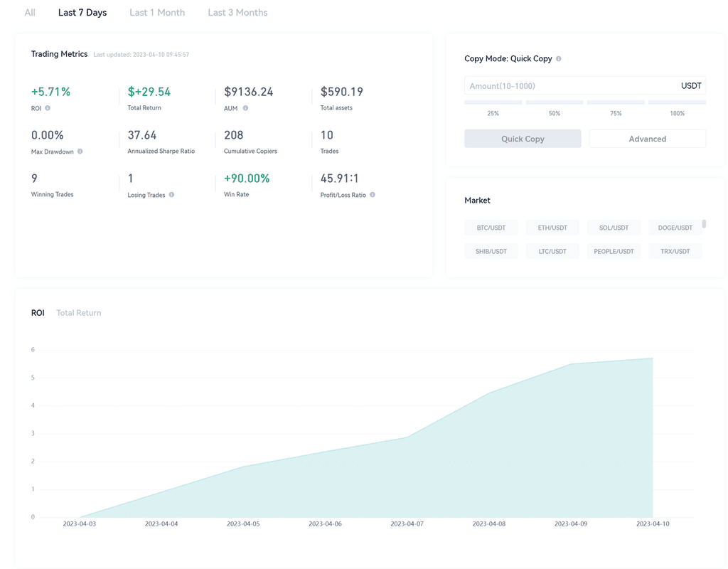Click the Amount(10-1000) input field
728x569 pixels.
569,86
